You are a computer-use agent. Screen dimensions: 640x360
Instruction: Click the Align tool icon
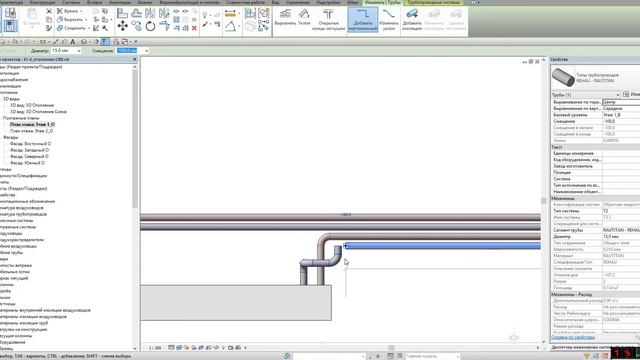[x=122, y=13]
